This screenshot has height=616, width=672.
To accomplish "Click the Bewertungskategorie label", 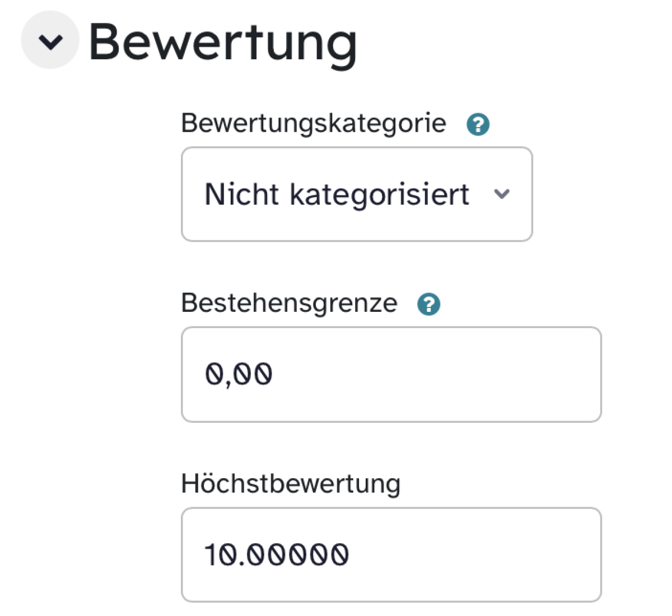I will [x=314, y=123].
